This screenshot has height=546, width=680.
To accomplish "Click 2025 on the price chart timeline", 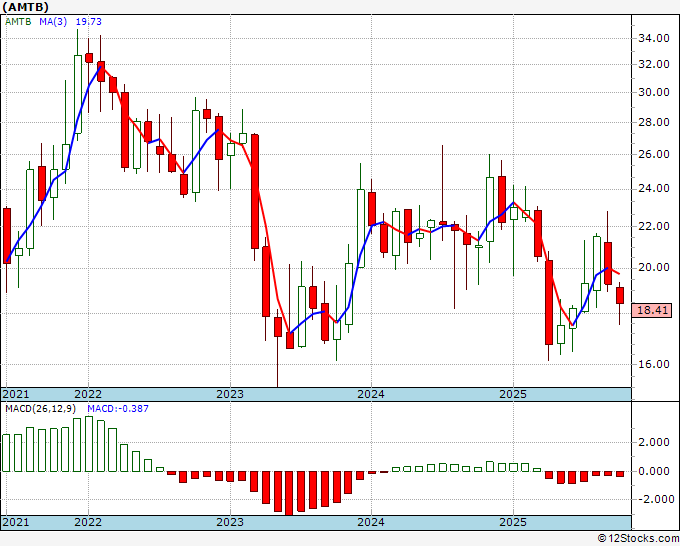I will point(513,394).
